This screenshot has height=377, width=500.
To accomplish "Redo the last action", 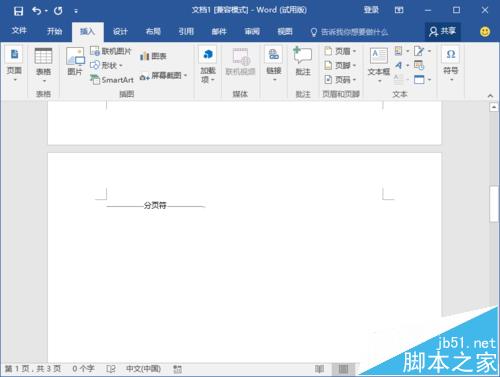I will point(58,11).
